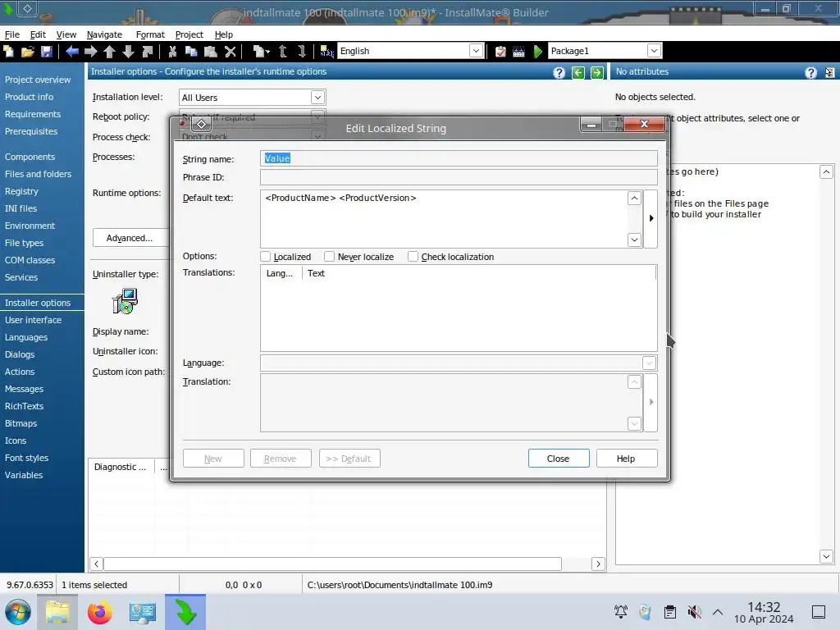Screen dimensions: 840x630
Task: Click the blue back arrow in the toolbar
Action: pyautogui.click(x=72, y=52)
